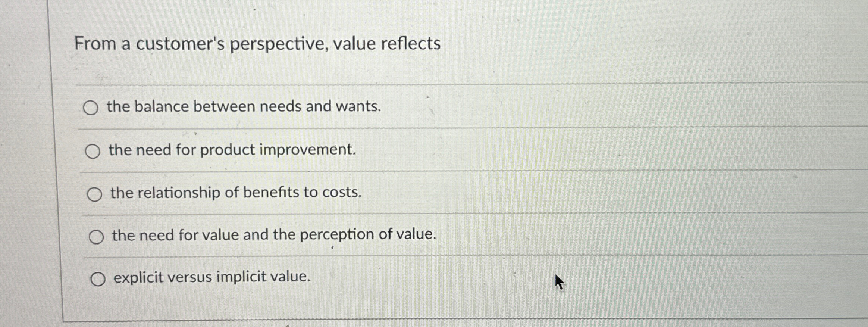Image resolution: width=868 pixels, height=327 pixels.
Task: Select radio button for 'the relationship of benefits to costs'
Action: 95,194
